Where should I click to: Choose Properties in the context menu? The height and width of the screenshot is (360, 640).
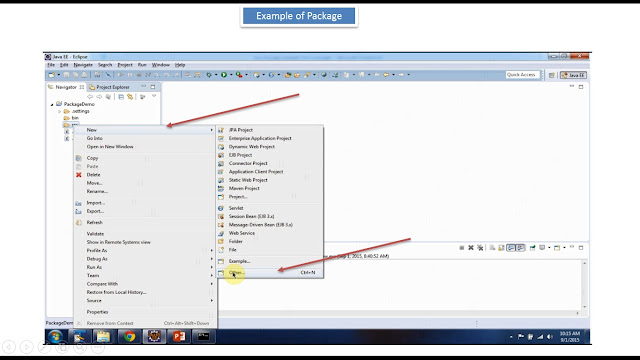point(97,312)
